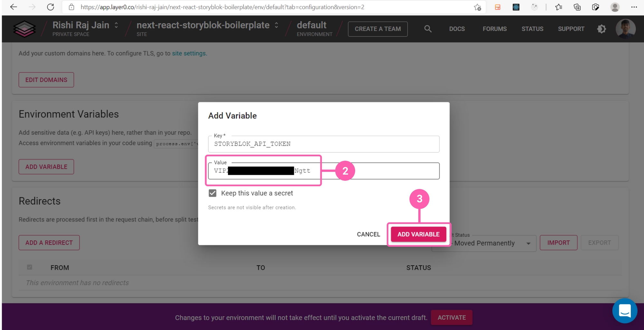Click the browser back arrow
Viewport: 644px width, 330px height.
[x=14, y=7]
